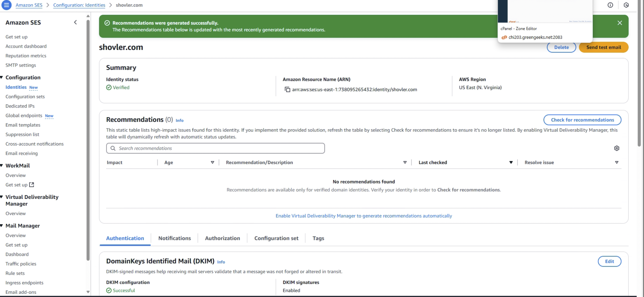This screenshot has height=297, width=644.
Task: Open Ingress endpoints in sidebar
Action: [24, 283]
